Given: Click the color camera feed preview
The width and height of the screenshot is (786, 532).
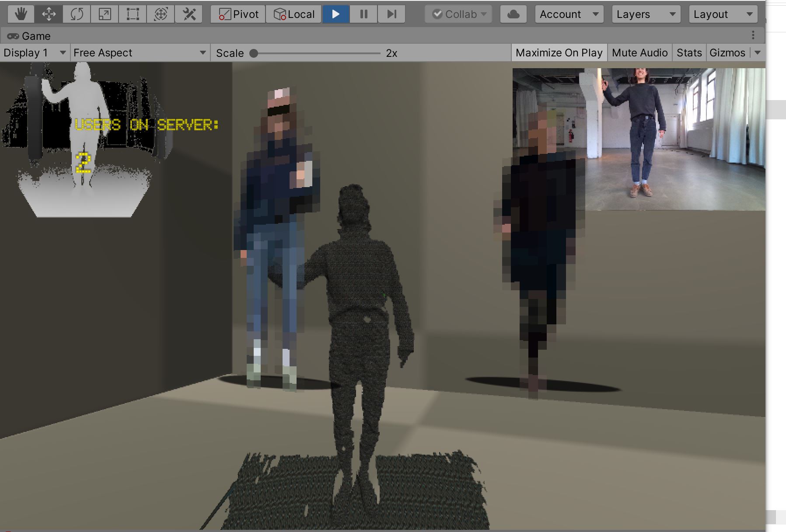Looking at the screenshot, I should 639,139.
